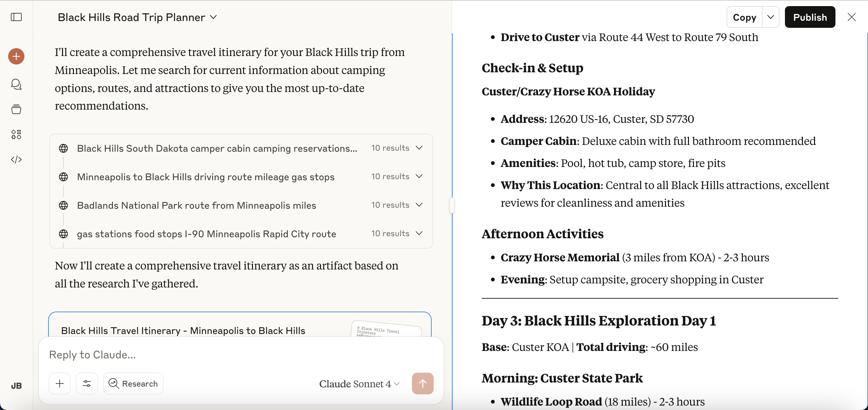Open the Black Hills Road Trip Planner title menu
868x410 pixels.
(x=137, y=17)
